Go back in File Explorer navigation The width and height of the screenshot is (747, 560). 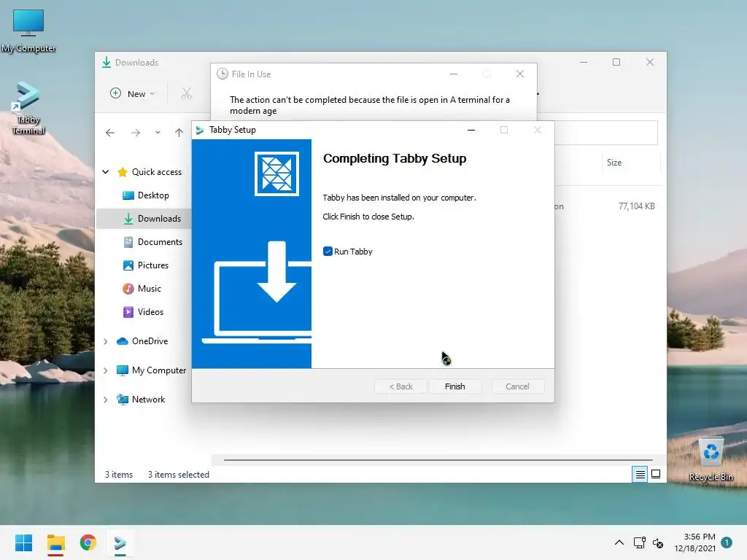tap(110, 133)
